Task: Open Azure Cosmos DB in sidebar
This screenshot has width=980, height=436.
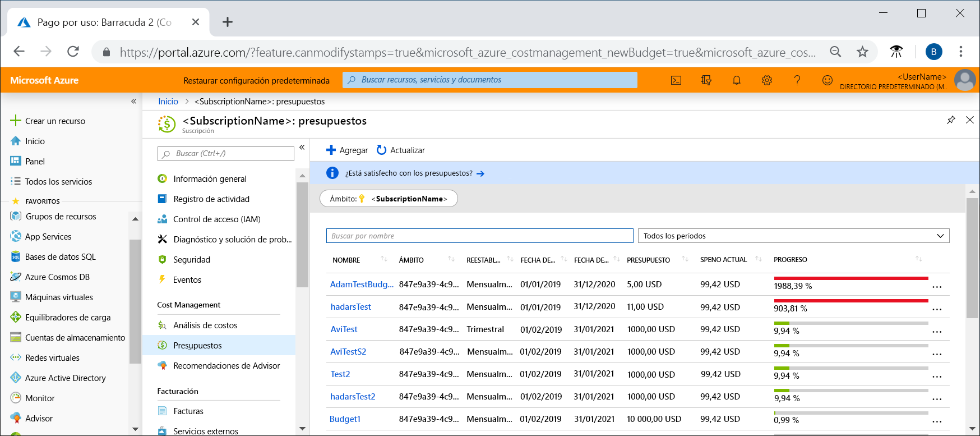Action: (57, 277)
